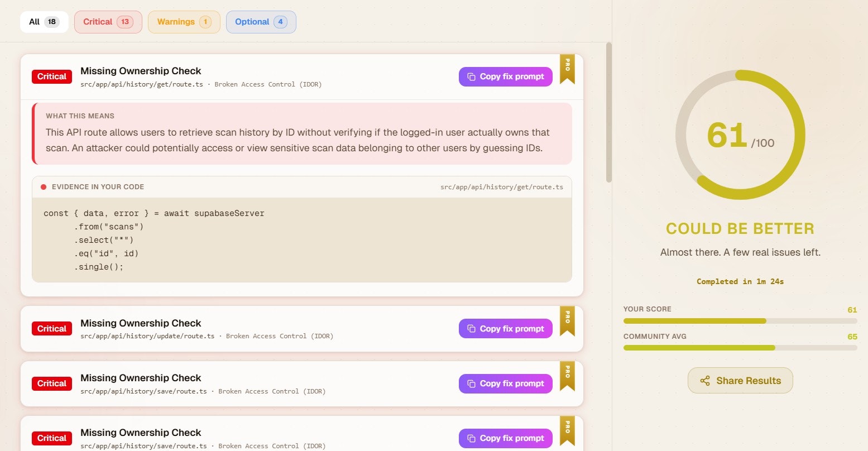Click the share icon in Share Results

(x=705, y=381)
